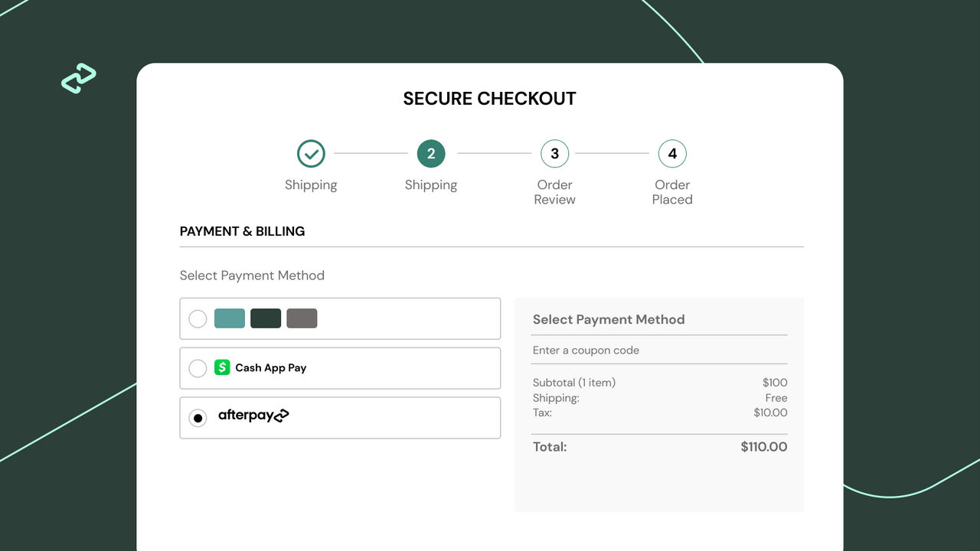Click the site logo in the top-left corner
Image resolution: width=980 pixels, height=551 pixels.
click(78, 79)
